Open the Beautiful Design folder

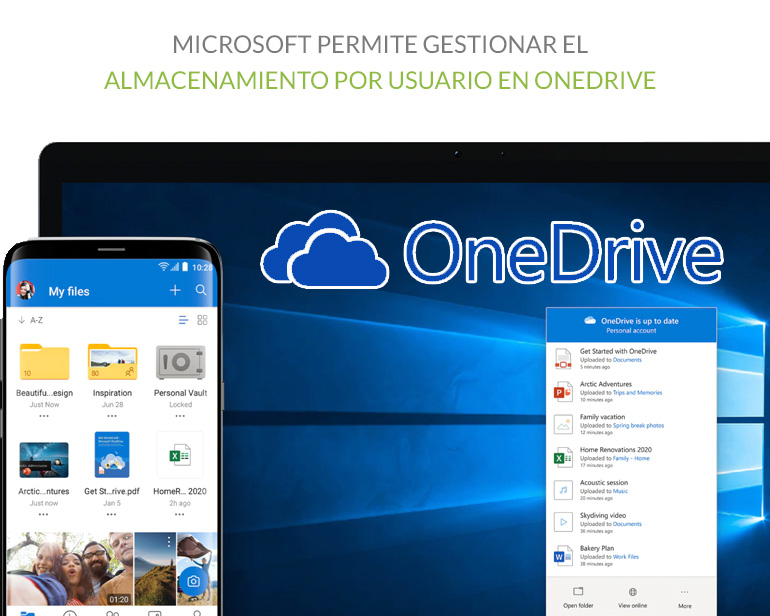(44, 362)
